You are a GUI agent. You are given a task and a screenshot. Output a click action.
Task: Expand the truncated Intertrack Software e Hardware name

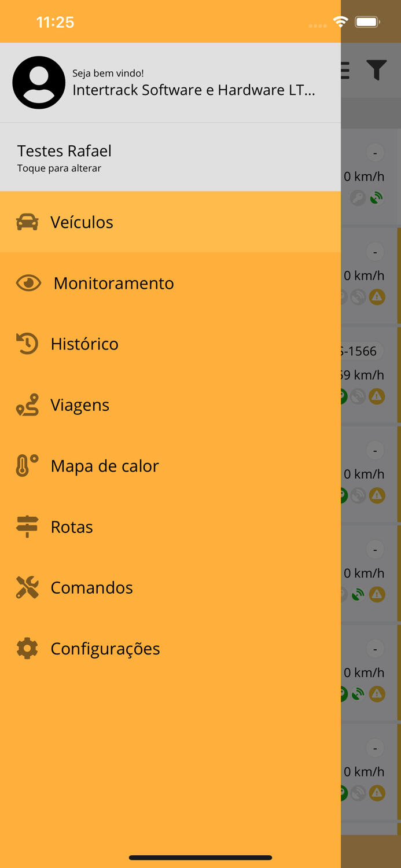point(193,90)
